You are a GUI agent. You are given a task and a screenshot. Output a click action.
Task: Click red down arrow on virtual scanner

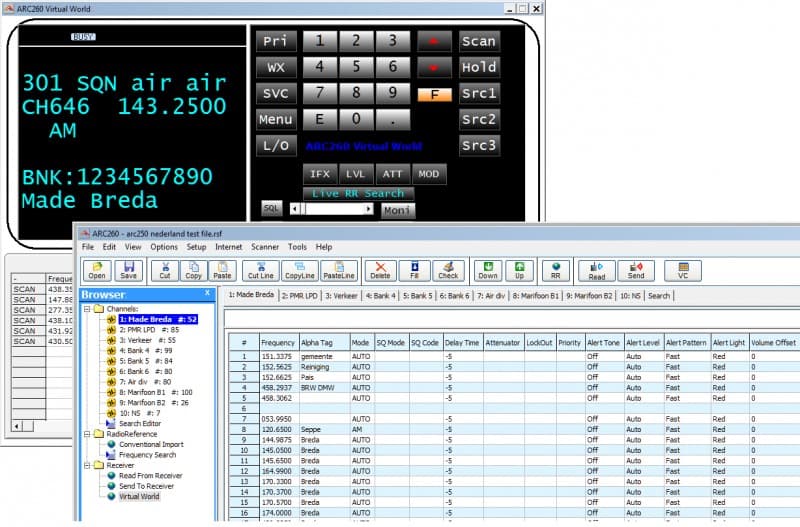(434, 67)
